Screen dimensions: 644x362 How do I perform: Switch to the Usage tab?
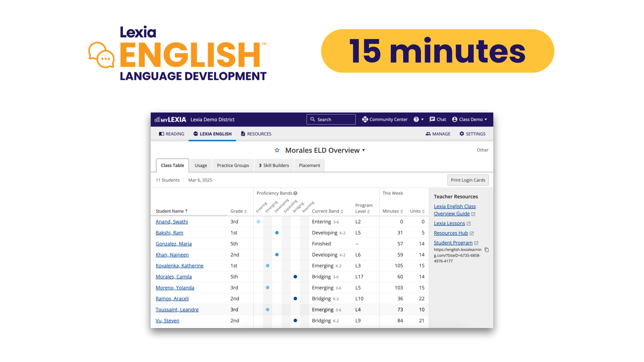[x=201, y=165]
